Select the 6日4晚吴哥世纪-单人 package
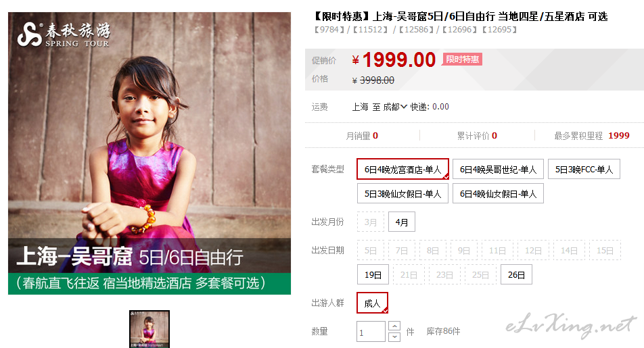The height and width of the screenshot is (348, 644). tap(498, 169)
